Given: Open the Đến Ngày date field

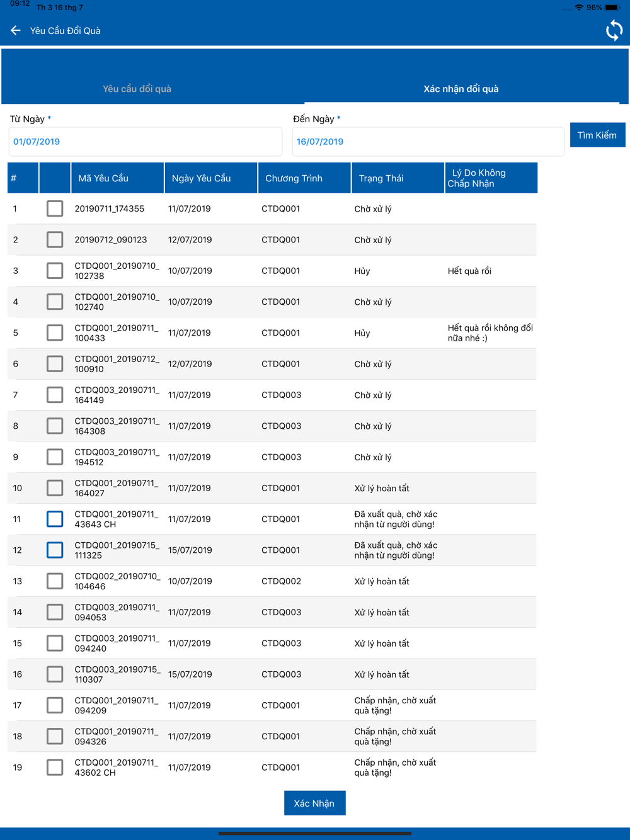Looking at the screenshot, I should pyautogui.click(x=428, y=142).
